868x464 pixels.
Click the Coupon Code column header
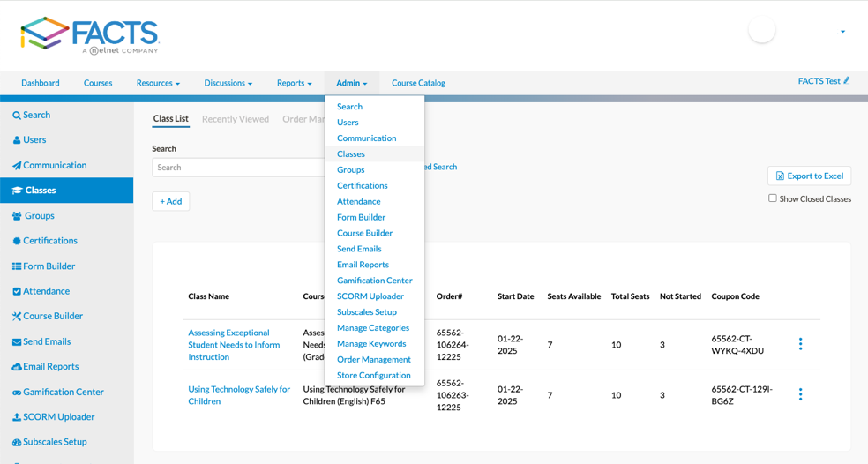click(735, 296)
